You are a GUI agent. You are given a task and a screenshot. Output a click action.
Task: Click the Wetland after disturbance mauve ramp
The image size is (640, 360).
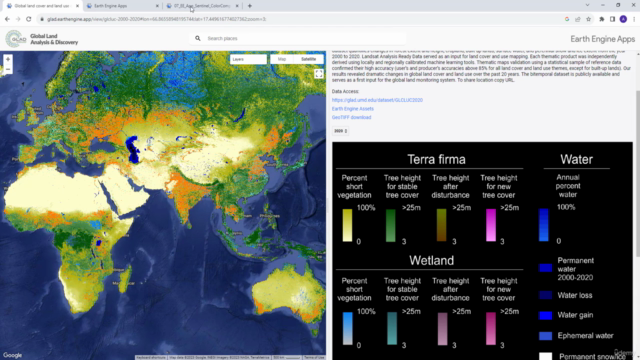tap(442, 329)
